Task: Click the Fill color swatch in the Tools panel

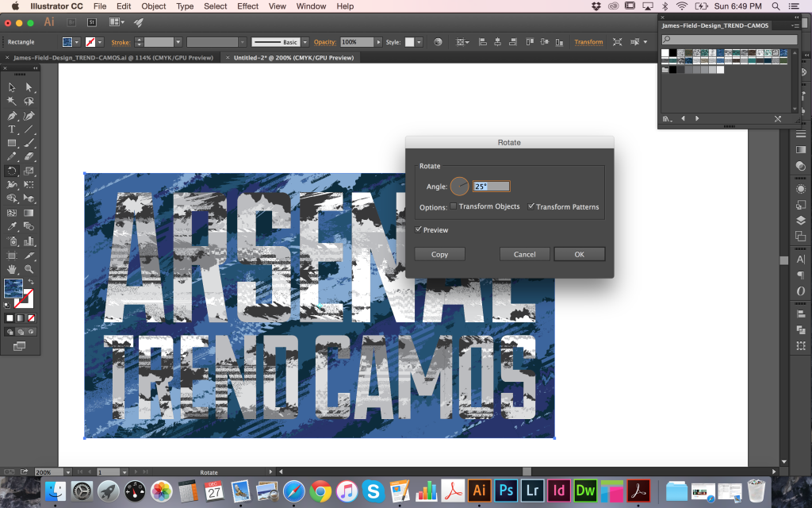Action: click(x=13, y=288)
